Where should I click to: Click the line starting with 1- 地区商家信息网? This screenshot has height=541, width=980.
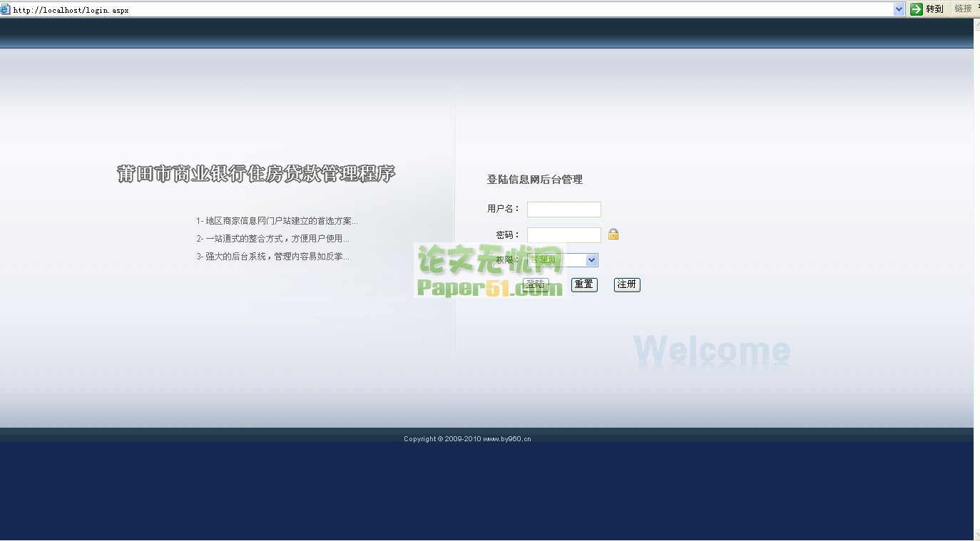point(277,221)
